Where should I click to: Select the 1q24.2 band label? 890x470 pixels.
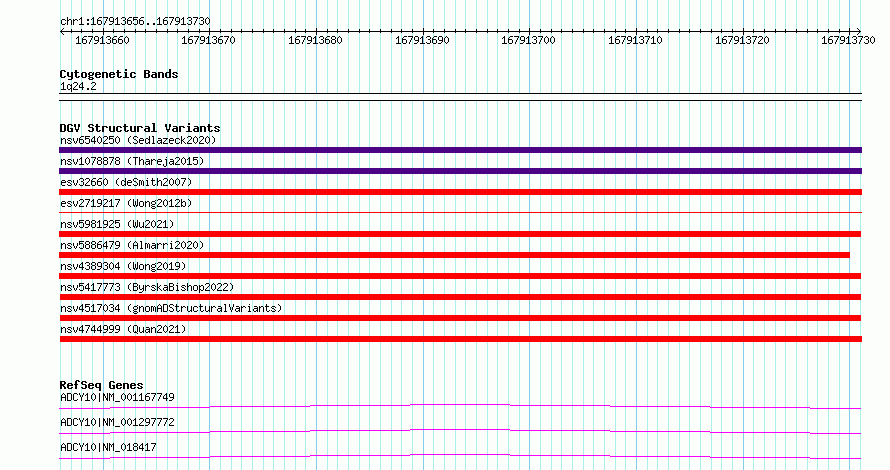[78, 87]
